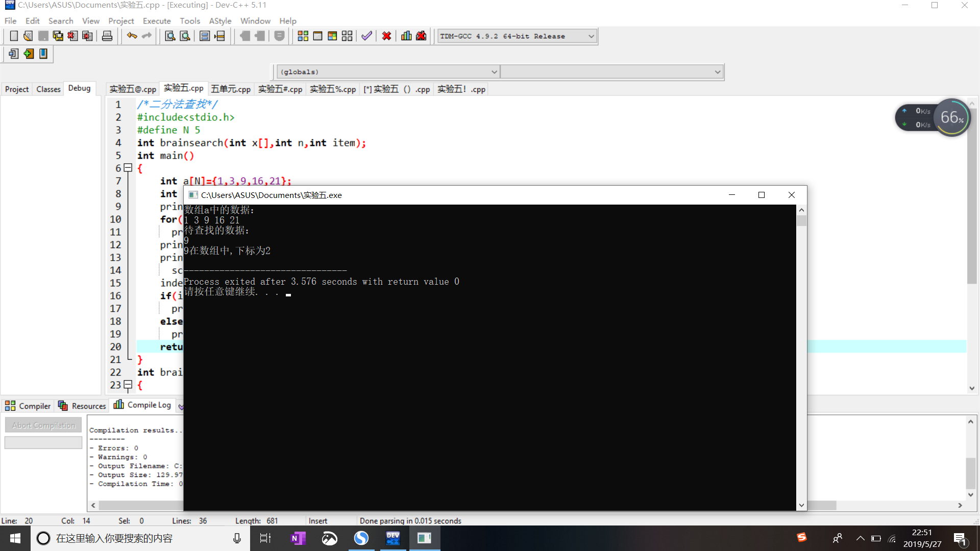The image size is (980, 551).
Task: Click the Find magnifier toolbar icon
Action: coord(170,36)
